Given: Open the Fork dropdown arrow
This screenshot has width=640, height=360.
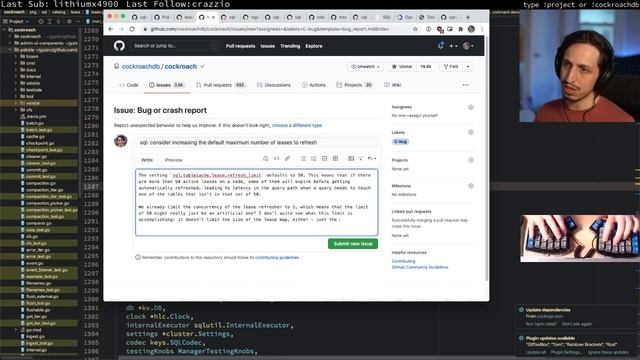Looking at the screenshot, I should tap(468, 67).
